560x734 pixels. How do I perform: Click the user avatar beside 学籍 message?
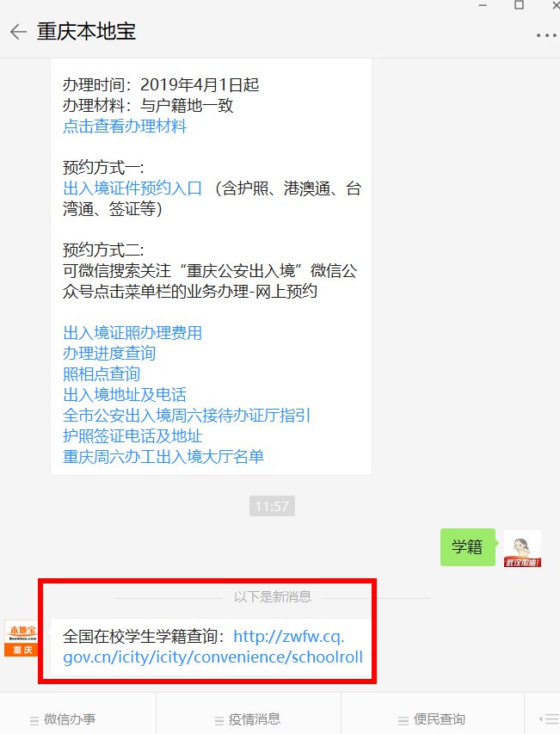522,548
